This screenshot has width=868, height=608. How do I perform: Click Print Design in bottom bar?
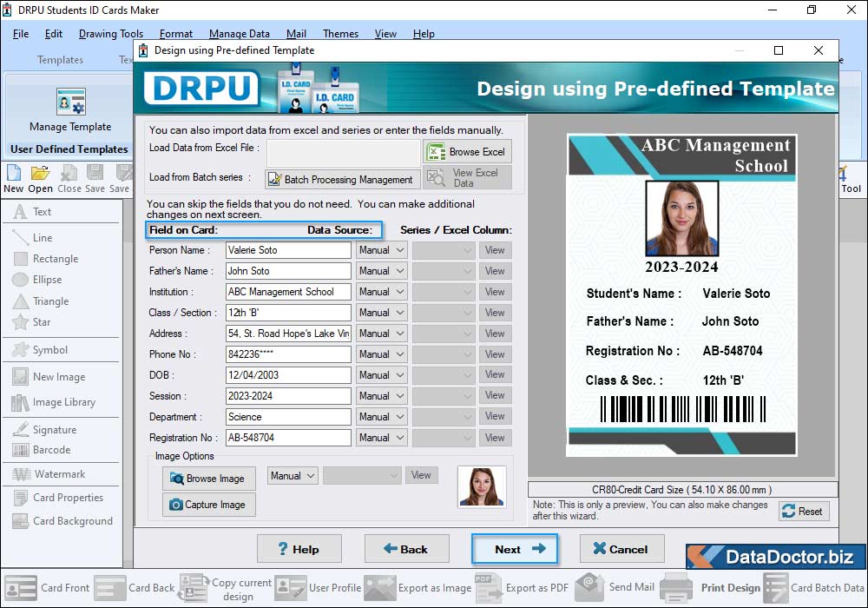coord(712,587)
